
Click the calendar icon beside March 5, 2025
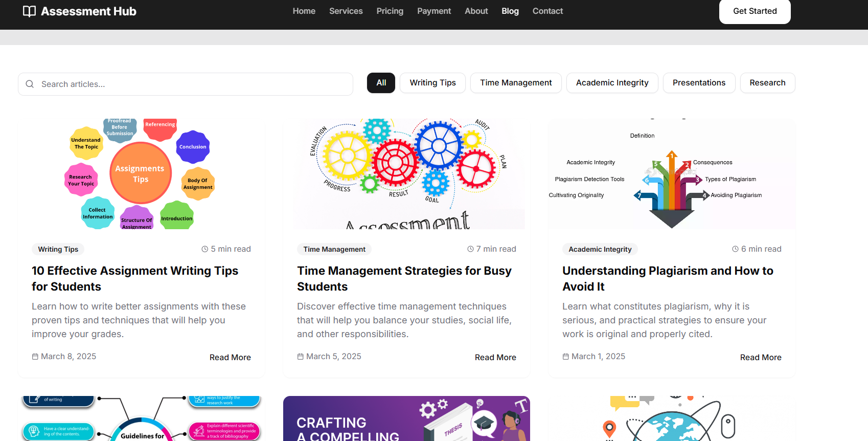coord(301,357)
